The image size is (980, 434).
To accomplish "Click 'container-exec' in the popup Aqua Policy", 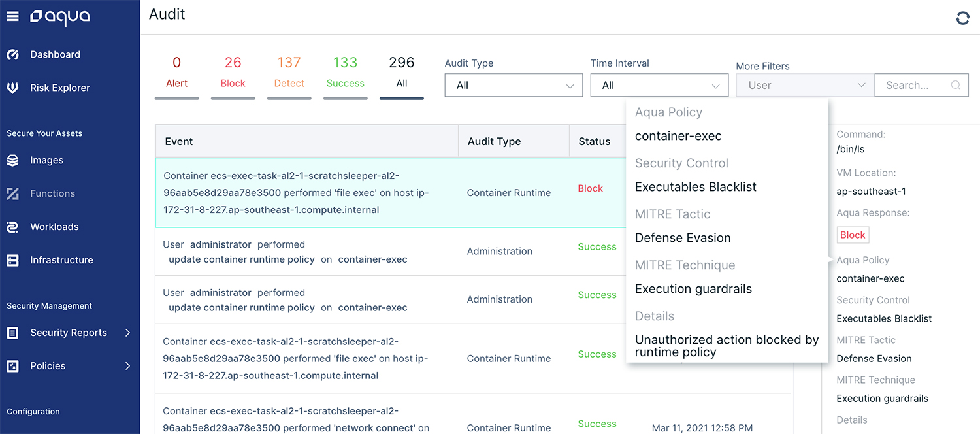I will [678, 136].
